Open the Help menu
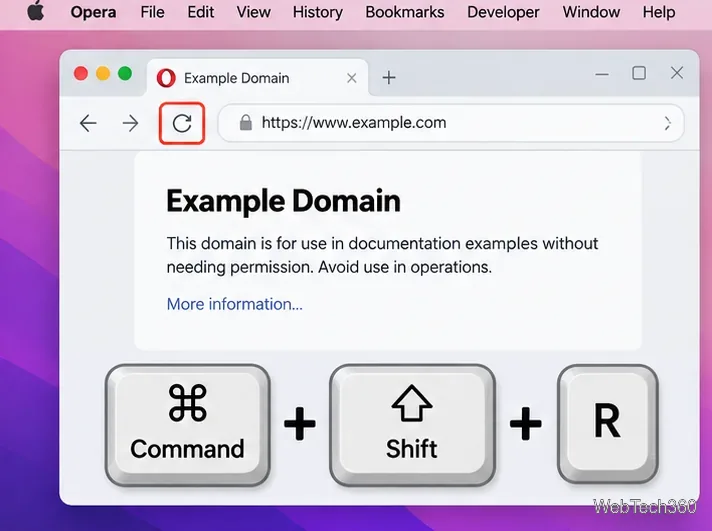 tap(658, 12)
